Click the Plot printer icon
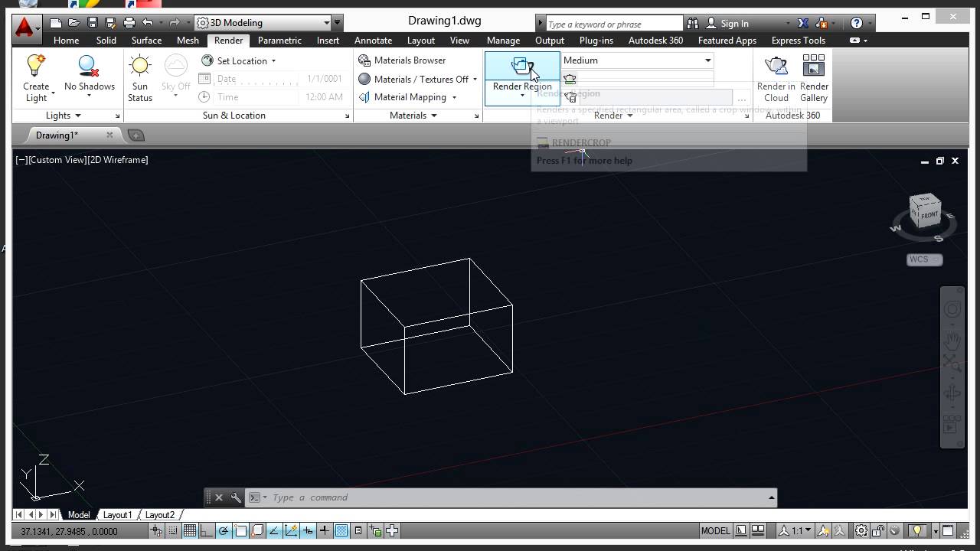Image resolution: width=980 pixels, height=551 pixels. pos(129,23)
